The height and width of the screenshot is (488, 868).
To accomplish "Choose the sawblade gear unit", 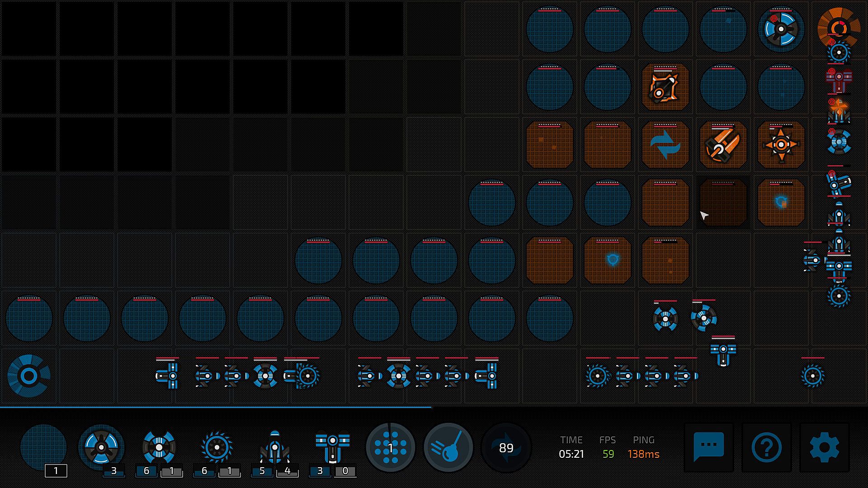I will pyautogui.click(x=217, y=447).
